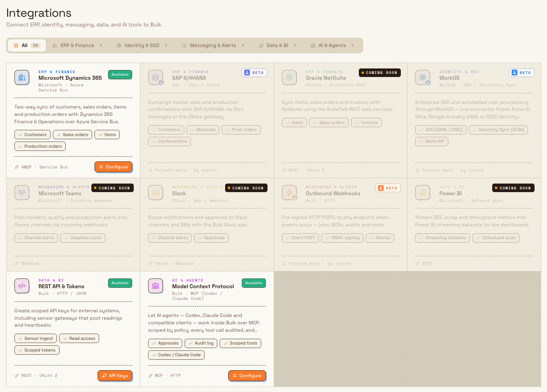Filter by AI & Agents tab
The height and width of the screenshot is (392, 547).
click(x=332, y=45)
